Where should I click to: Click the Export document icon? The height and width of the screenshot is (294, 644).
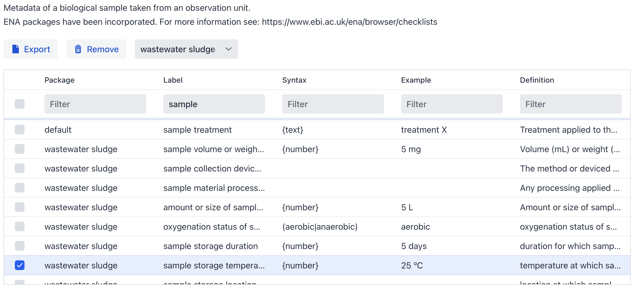click(x=16, y=49)
